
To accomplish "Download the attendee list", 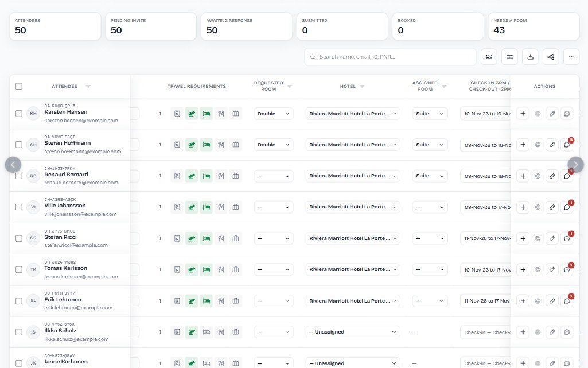I will tap(530, 57).
